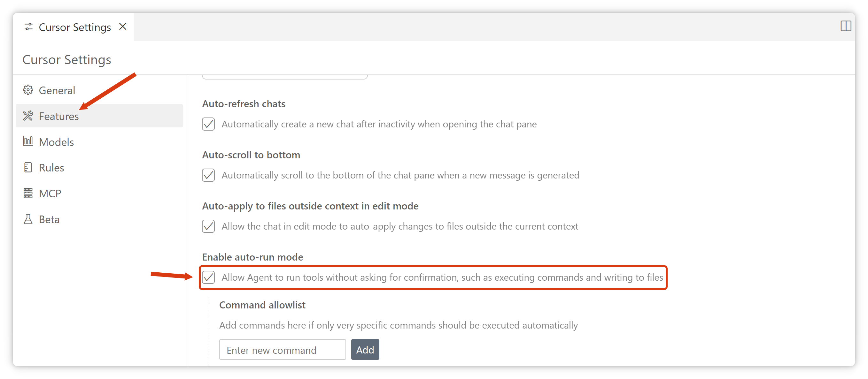Go to the MCP settings page

coord(50,193)
